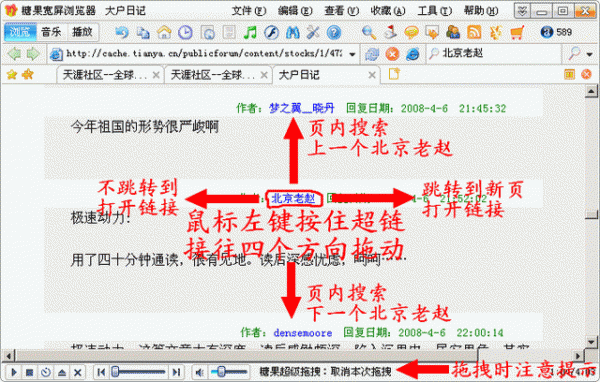Image resolution: width=600 pixels, height=382 pixels.
Task: Close the 大户日记 tab
Action: [372, 75]
